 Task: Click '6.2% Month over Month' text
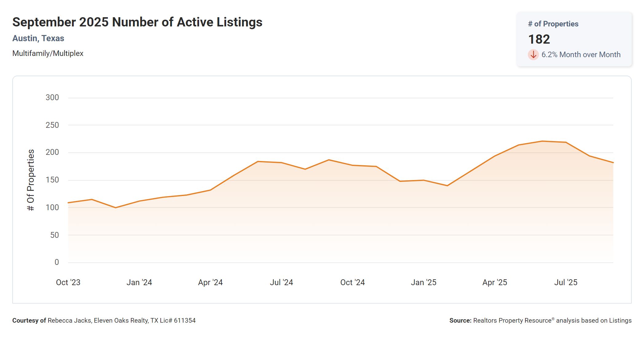coord(581,55)
